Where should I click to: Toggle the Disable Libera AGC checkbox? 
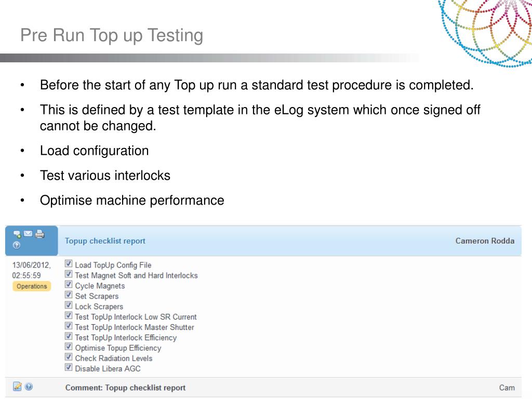click(69, 367)
